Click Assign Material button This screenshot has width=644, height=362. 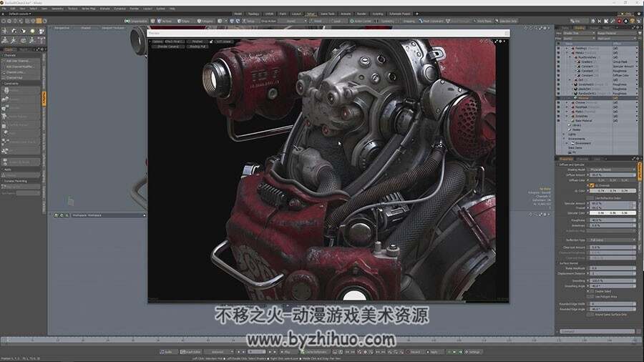pos(617,33)
